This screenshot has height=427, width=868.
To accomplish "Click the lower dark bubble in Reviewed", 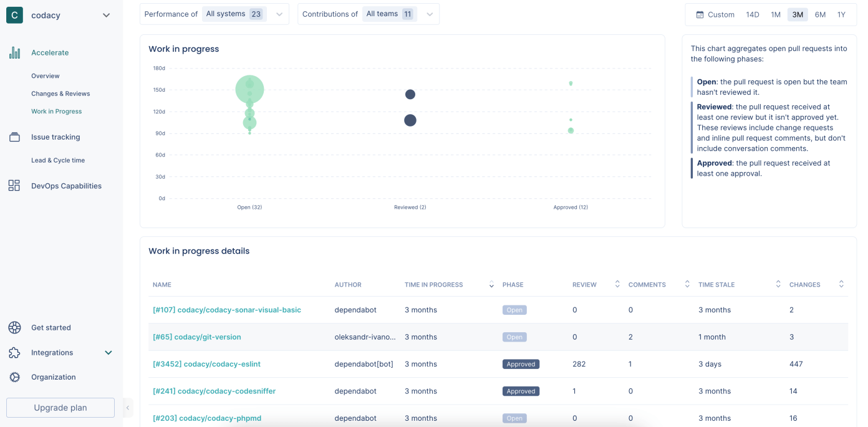I will point(410,120).
